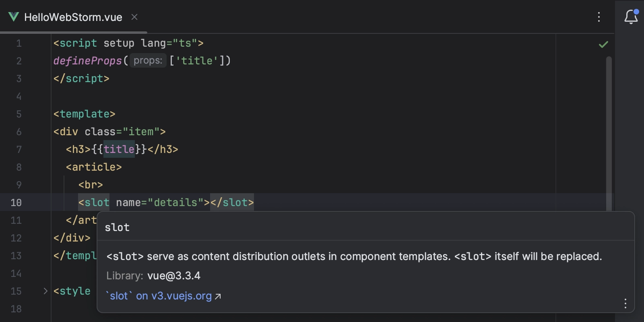Open the Notifications bell icon

631,17
